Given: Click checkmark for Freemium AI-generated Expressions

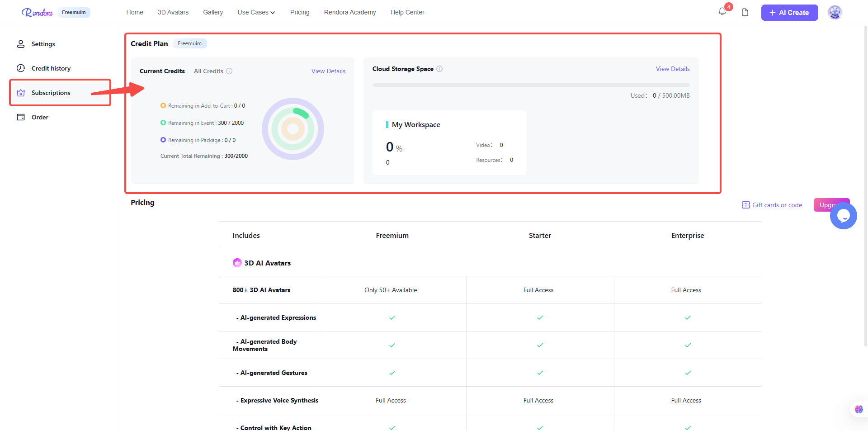Looking at the screenshot, I should pos(392,317).
